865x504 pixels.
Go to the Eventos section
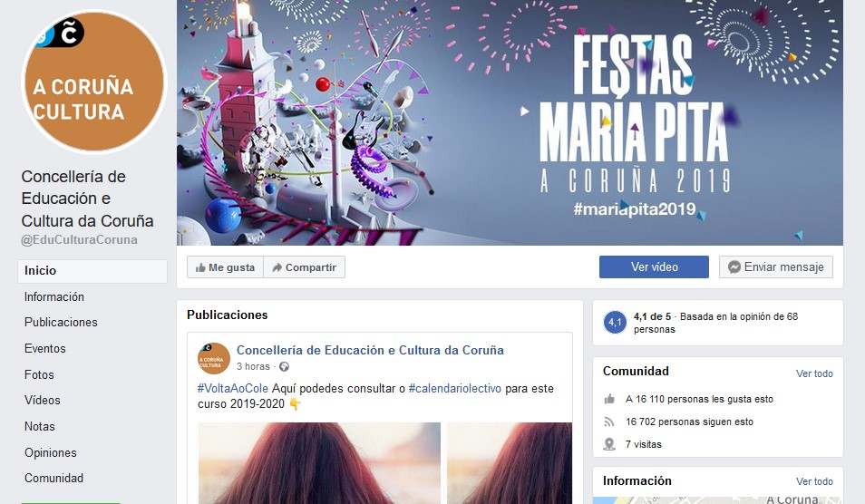(x=44, y=348)
